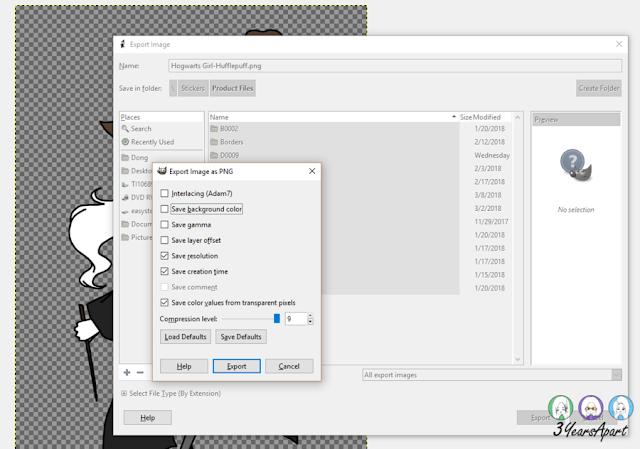The width and height of the screenshot is (640, 449).
Task: Click the compression level value field
Action: point(296,319)
